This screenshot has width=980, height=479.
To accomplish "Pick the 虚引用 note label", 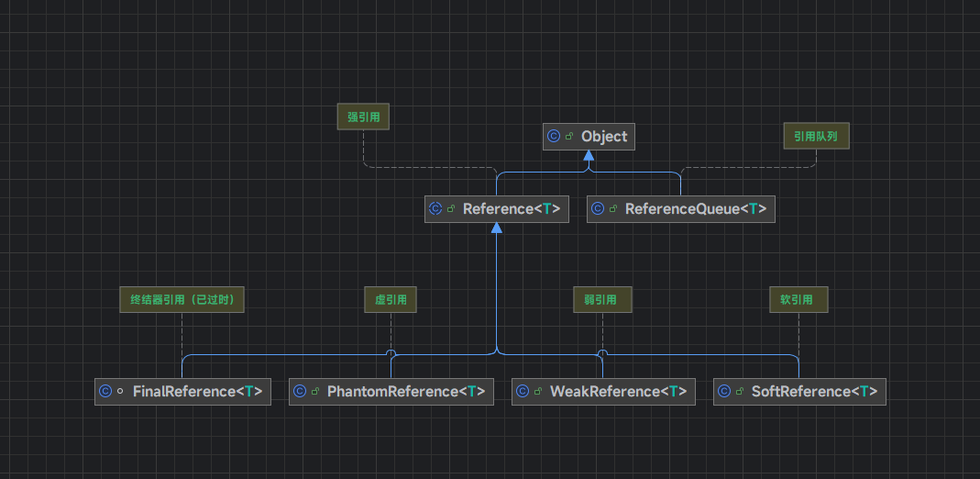I will pos(391,299).
